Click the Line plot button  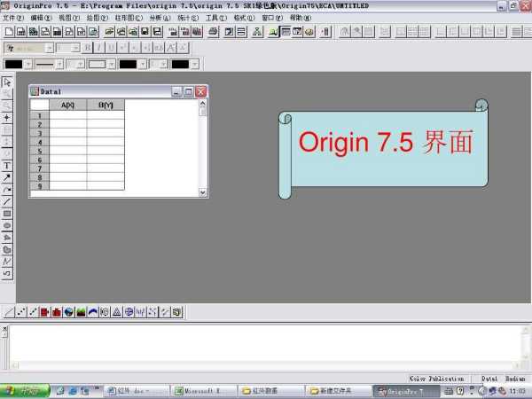[x=9, y=312]
